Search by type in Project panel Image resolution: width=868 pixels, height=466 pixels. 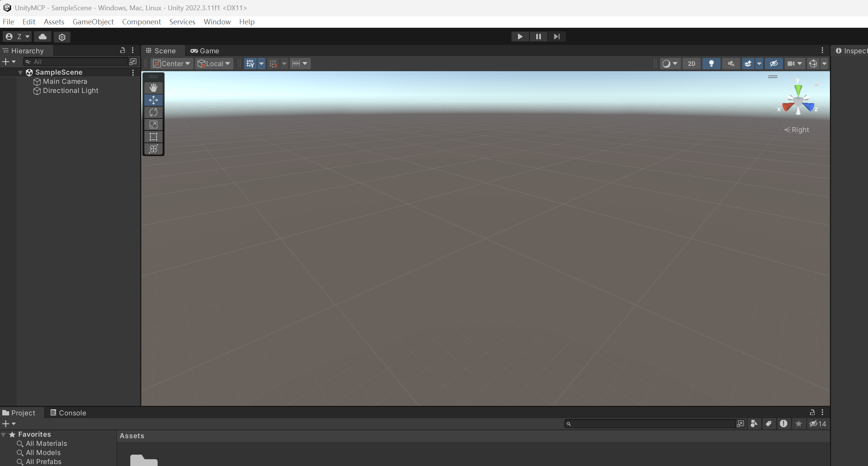point(754,424)
